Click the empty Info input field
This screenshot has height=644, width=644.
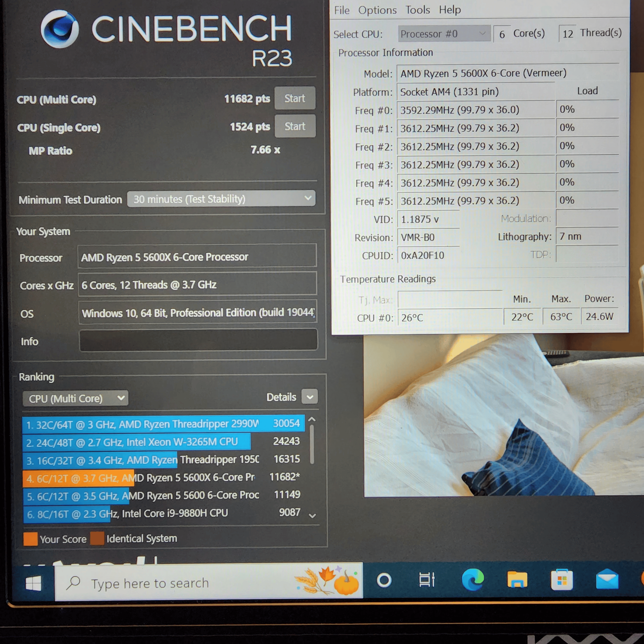pyautogui.click(x=198, y=340)
